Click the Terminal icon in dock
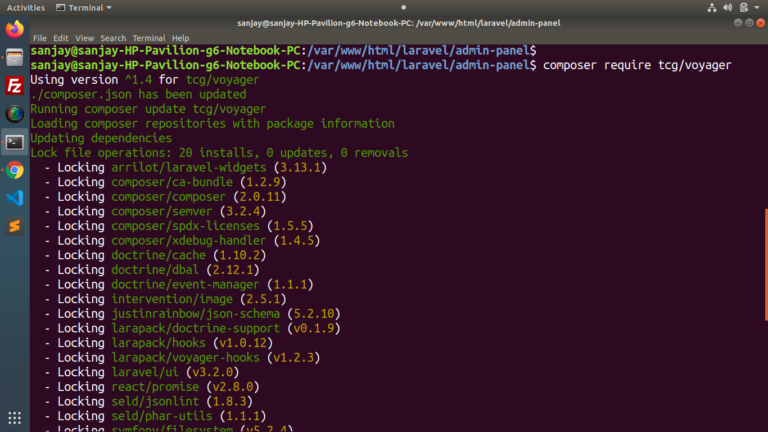Image resolution: width=768 pixels, height=432 pixels. 14,141
